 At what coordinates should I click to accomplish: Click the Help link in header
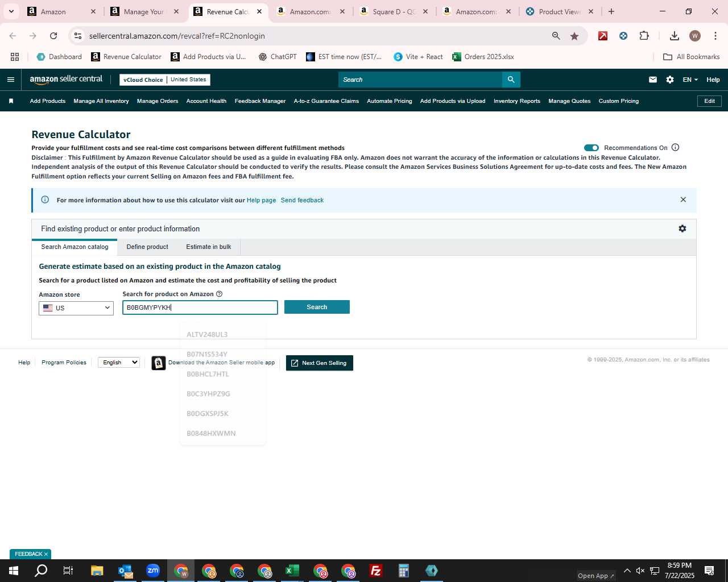click(x=713, y=80)
